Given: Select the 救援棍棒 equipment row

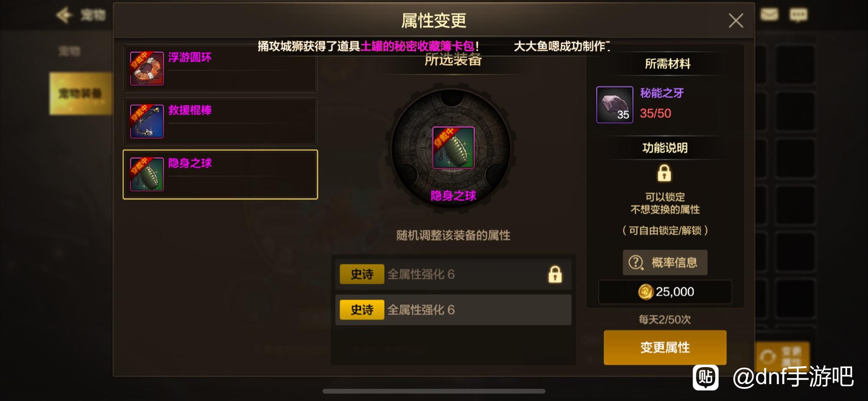Looking at the screenshot, I should click(220, 121).
